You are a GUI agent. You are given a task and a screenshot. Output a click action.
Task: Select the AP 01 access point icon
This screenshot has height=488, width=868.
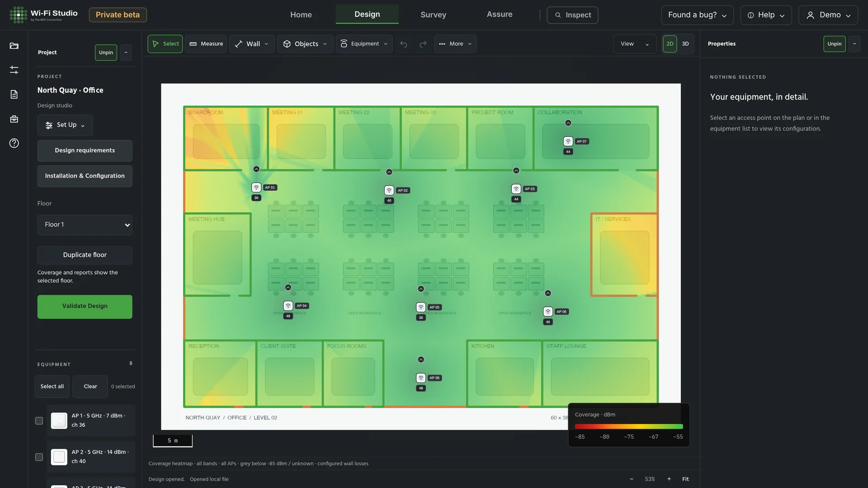click(x=256, y=188)
